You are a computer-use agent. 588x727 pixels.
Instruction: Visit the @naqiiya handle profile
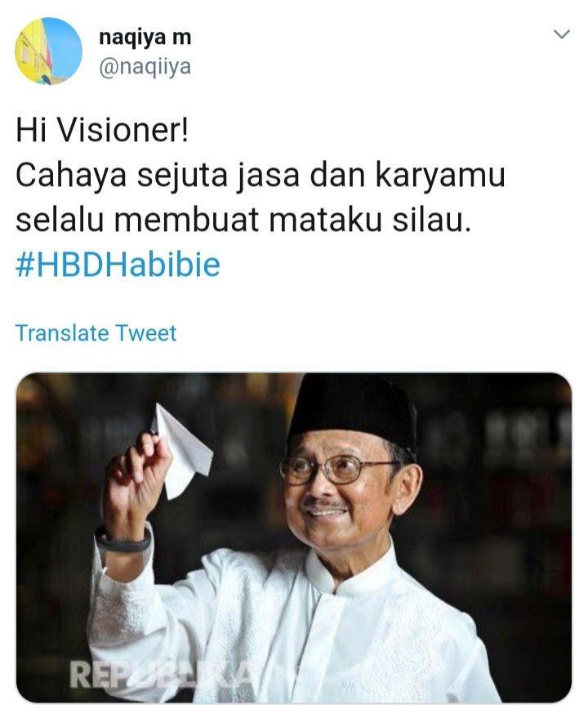point(145,67)
